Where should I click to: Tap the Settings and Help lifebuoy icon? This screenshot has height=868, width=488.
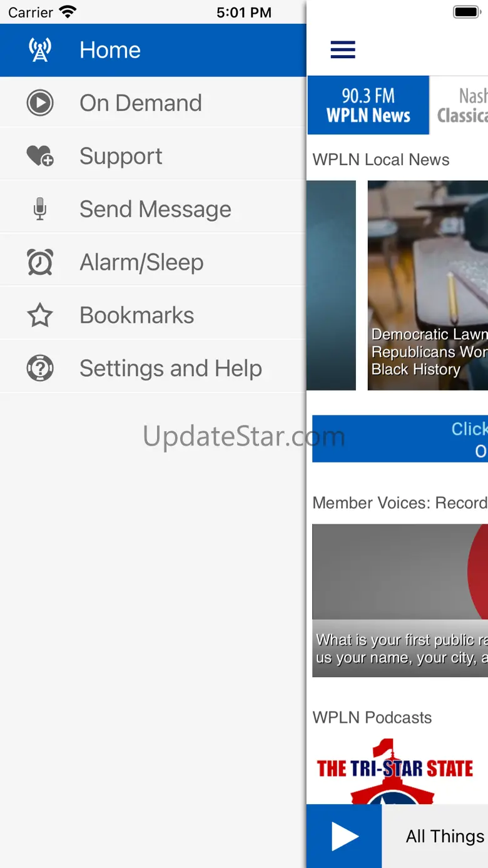click(40, 369)
